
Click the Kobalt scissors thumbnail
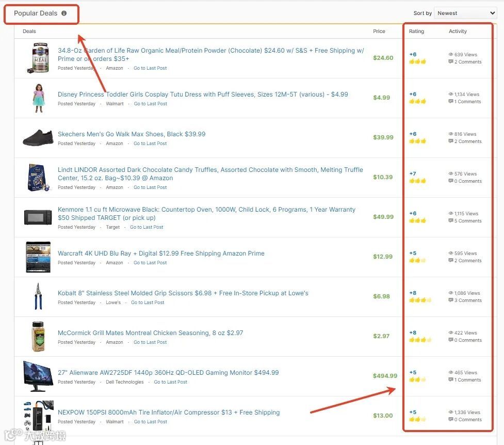pyautogui.click(x=38, y=296)
